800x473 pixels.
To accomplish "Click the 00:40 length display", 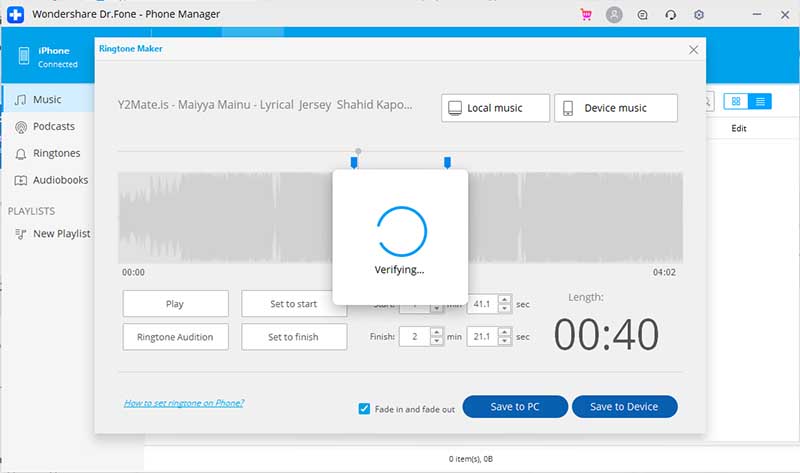I will 606,335.
